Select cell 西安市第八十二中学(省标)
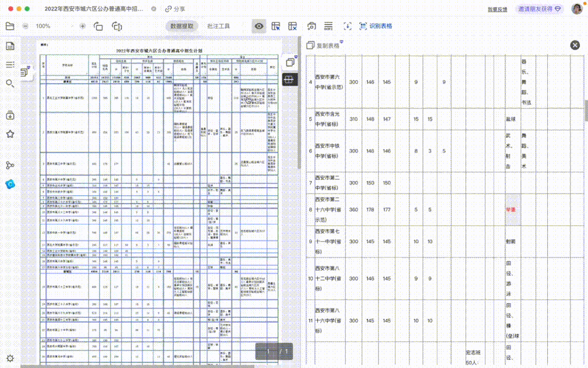 pyautogui.click(x=329, y=279)
